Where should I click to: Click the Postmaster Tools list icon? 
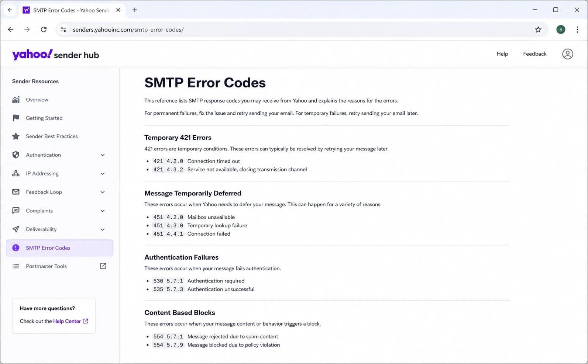point(16,266)
